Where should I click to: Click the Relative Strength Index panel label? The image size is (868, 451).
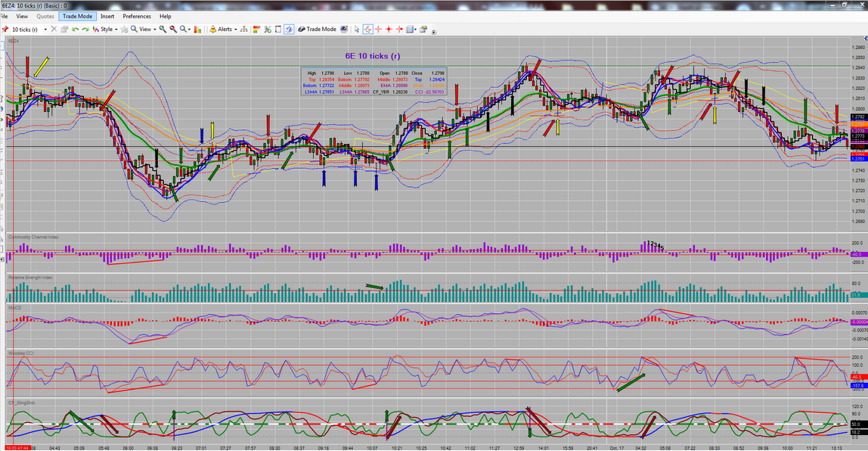tap(30, 278)
